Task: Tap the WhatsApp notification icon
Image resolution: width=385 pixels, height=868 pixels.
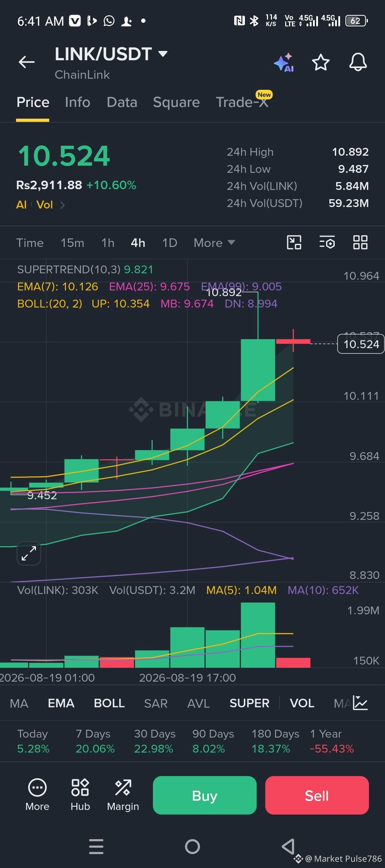Action: click(x=109, y=21)
